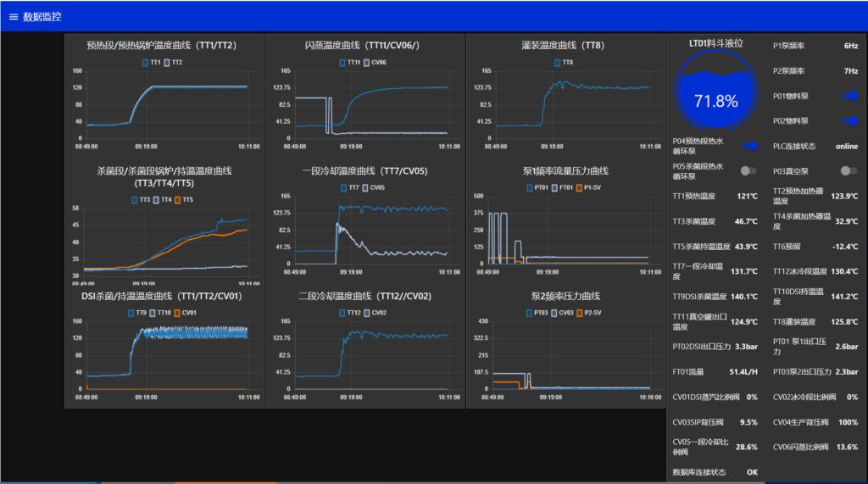868x484 pixels.
Task: Hide the PT03 legend series in pump 2 chart
Action: point(528,313)
